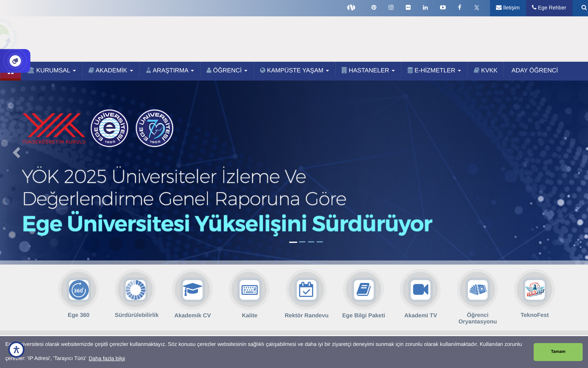Open the Kalite keyboard icon
588x368 pixels.
click(x=249, y=290)
